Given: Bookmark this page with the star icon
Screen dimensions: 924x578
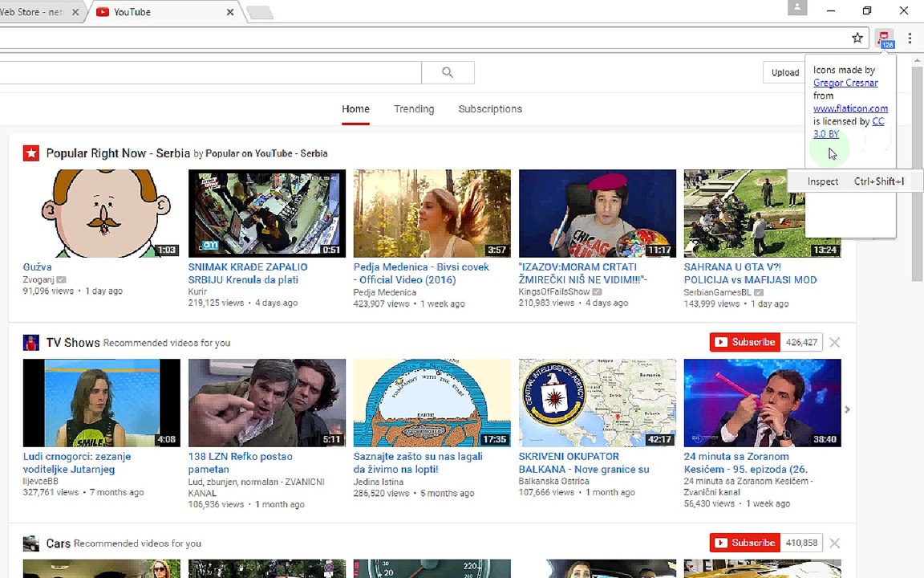Looking at the screenshot, I should coord(857,39).
